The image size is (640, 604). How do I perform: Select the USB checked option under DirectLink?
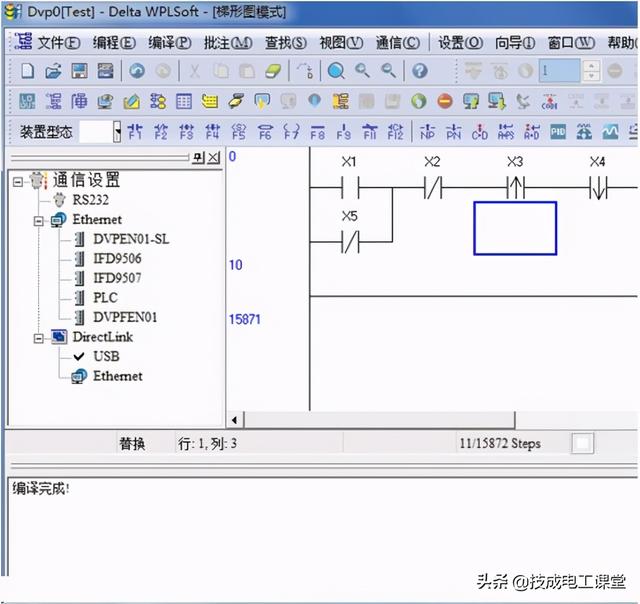[x=97, y=356]
